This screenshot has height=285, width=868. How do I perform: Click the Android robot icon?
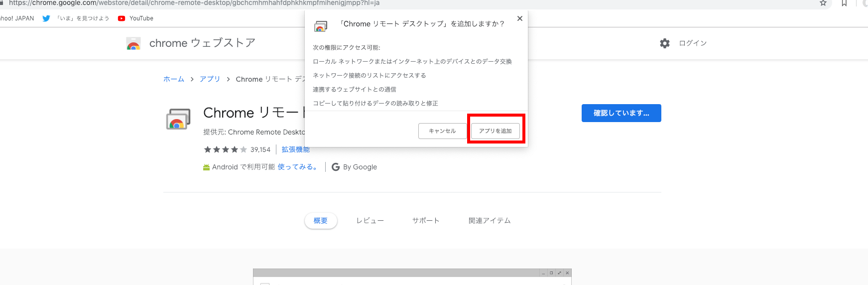click(206, 167)
